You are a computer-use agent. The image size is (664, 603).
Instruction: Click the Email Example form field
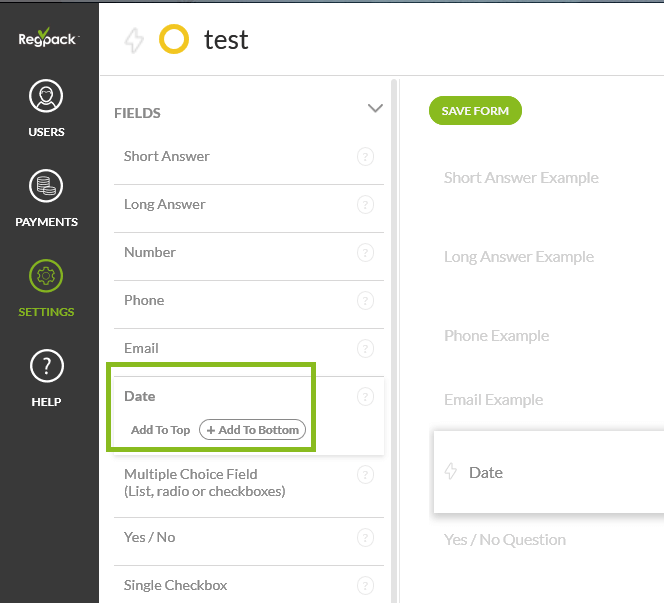(493, 400)
